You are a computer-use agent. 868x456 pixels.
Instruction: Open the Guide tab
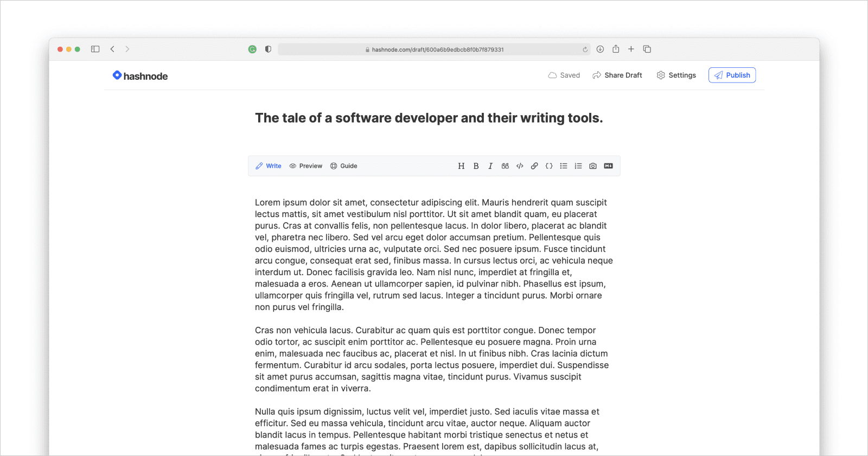[x=343, y=166]
